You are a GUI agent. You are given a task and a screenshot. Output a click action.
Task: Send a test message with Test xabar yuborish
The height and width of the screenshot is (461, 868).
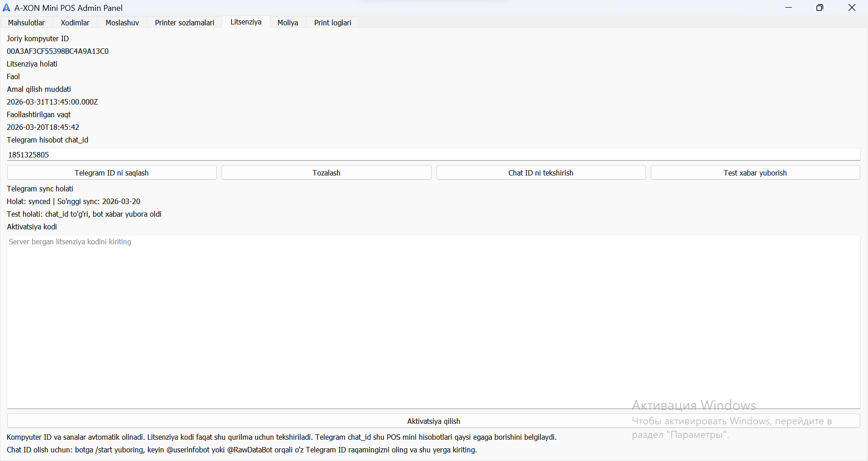(x=755, y=173)
